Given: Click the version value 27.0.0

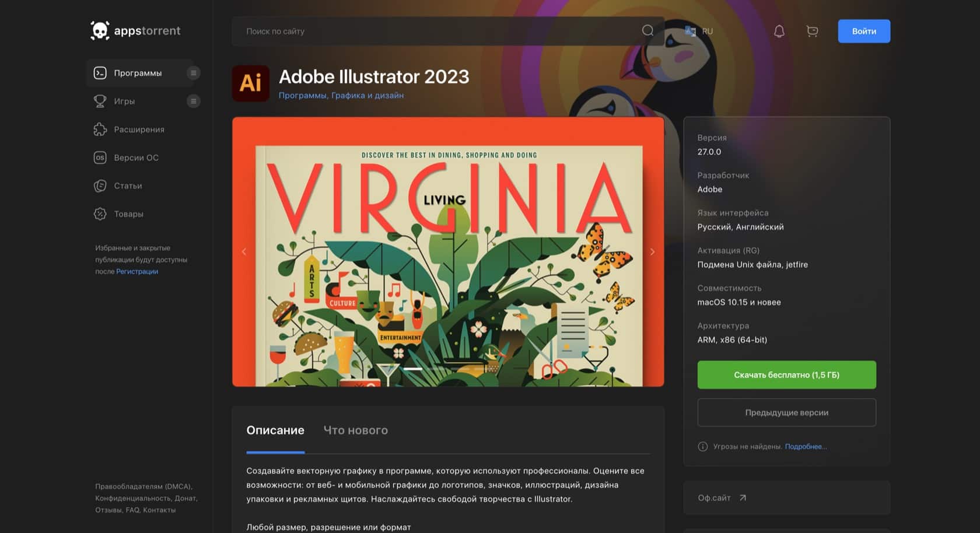Looking at the screenshot, I should [x=709, y=152].
